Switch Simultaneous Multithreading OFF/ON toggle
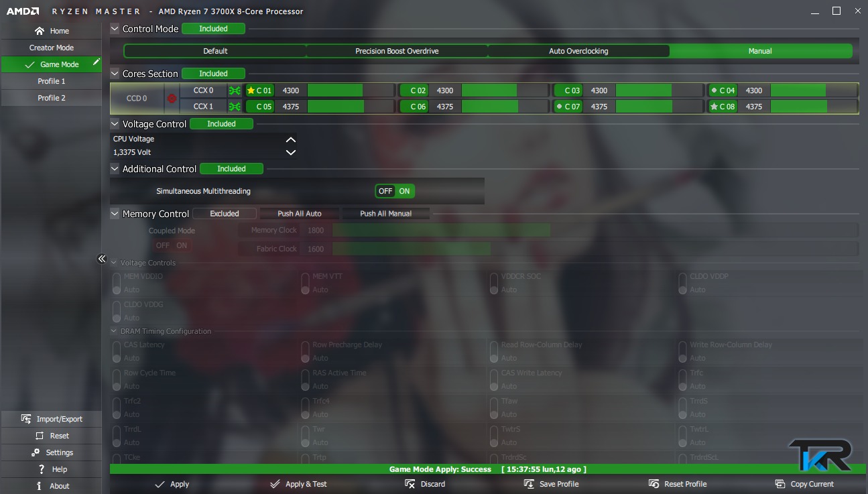This screenshot has width=868, height=494. (x=395, y=191)
